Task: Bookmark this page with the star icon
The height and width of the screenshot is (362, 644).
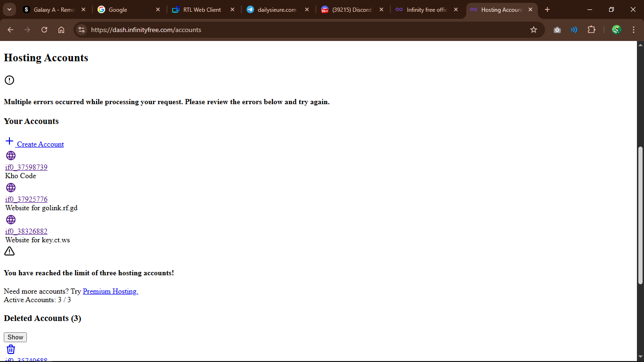Action: (x=534, y=30)
